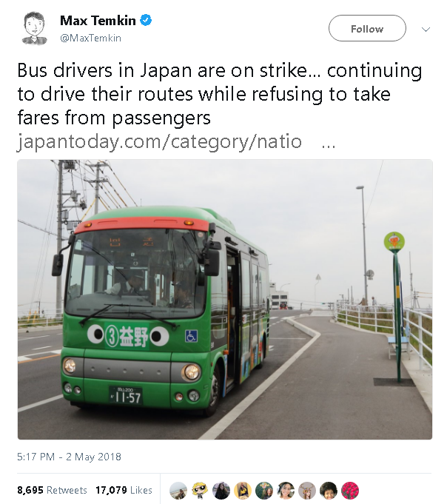Screen dimensions: 447x504
Task: Open the fourth liker's yellow avatar
Action: (243, 491)
